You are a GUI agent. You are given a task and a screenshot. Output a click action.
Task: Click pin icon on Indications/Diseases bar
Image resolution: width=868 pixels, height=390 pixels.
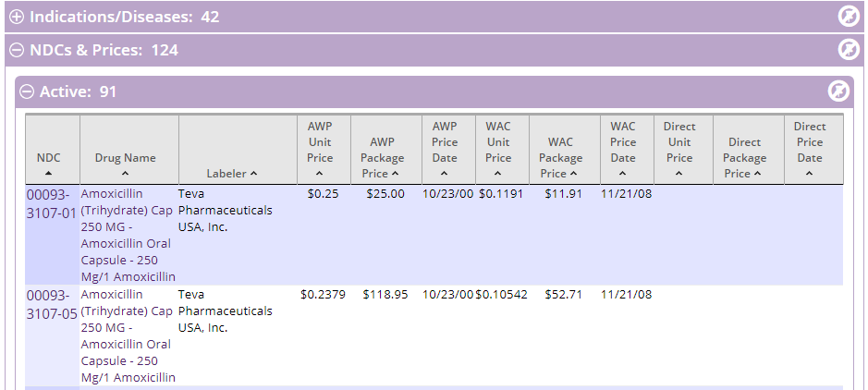[848, 17]
